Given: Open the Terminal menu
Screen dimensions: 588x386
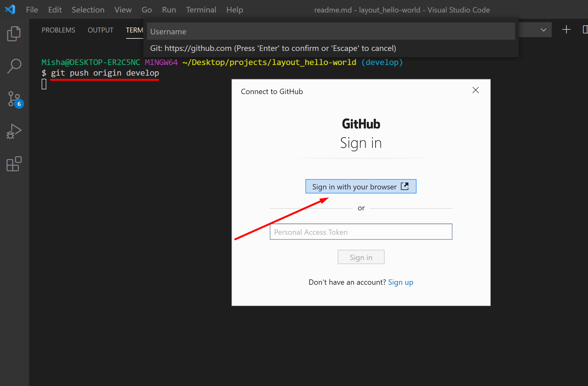Looking at the screenshot, I should coord(201,10).
